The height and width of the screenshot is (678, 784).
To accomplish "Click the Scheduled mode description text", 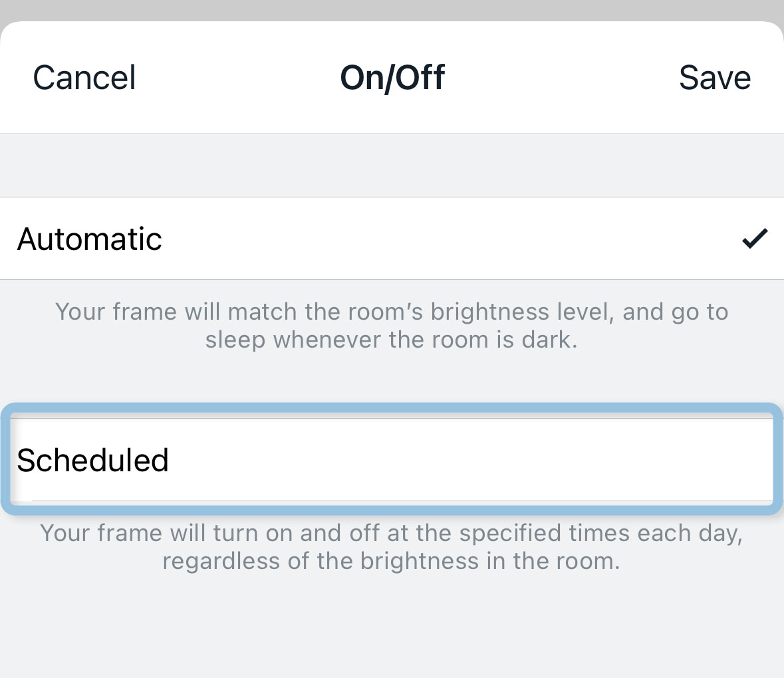I will coord(392,547).
